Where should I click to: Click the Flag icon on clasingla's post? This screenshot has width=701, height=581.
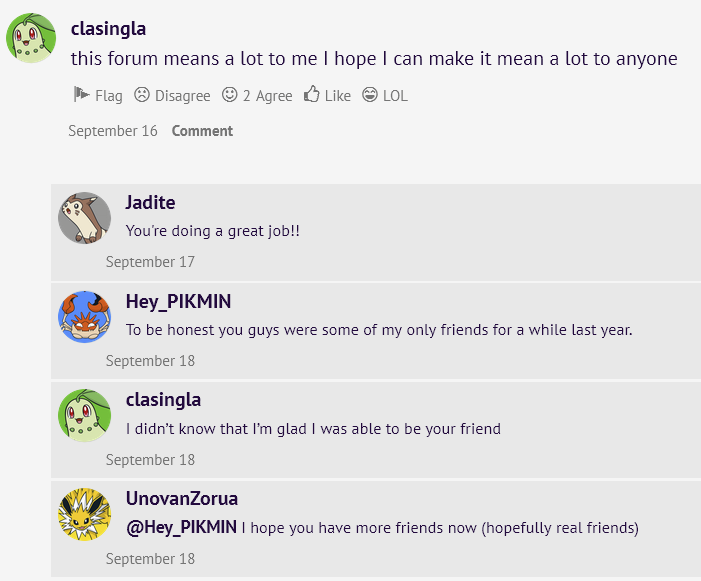pyautogui.click(x=81, y=94)
